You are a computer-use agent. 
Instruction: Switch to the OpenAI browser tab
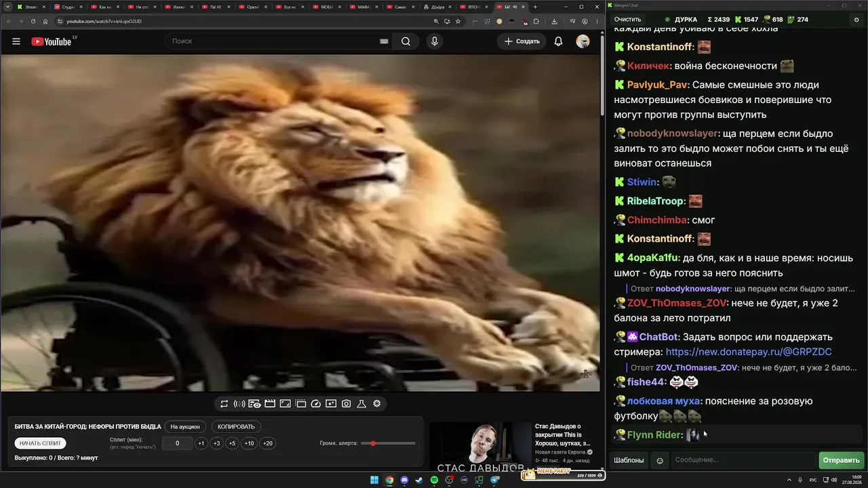pos(254,7)
